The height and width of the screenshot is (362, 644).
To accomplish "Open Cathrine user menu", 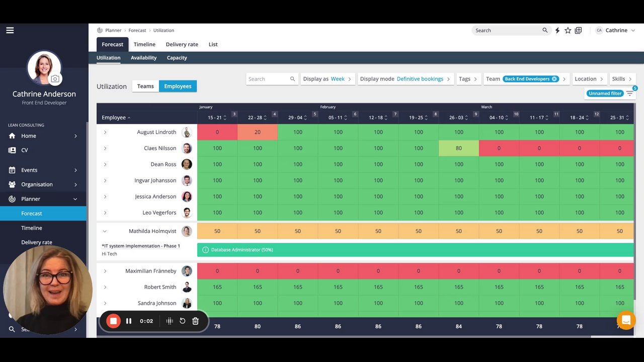I will (616, 30).
